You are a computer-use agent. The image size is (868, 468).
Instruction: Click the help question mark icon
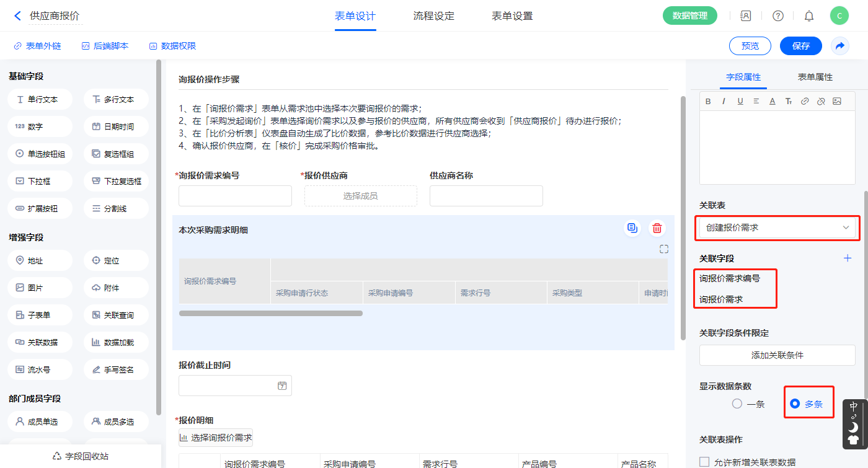click(x=777, y=16)
